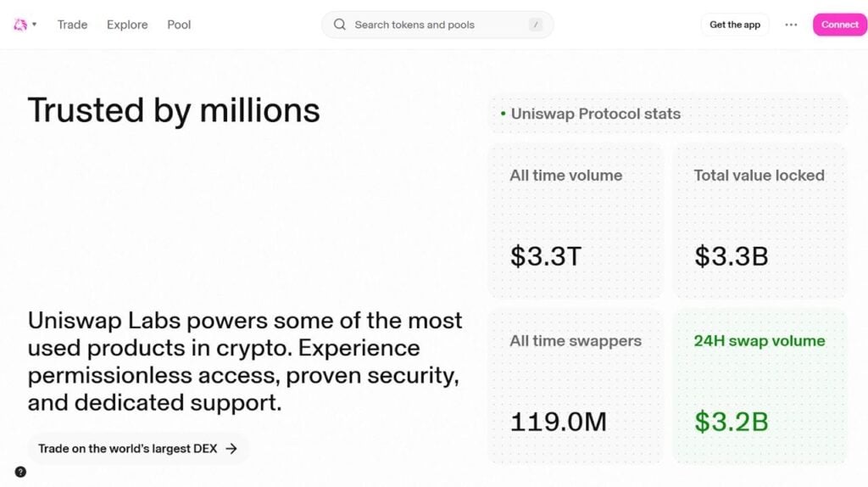Open the Trade menu
Image resolution: width=868 pixels, height=487 pixels.
pyautogui.click(x=72, y=25)
